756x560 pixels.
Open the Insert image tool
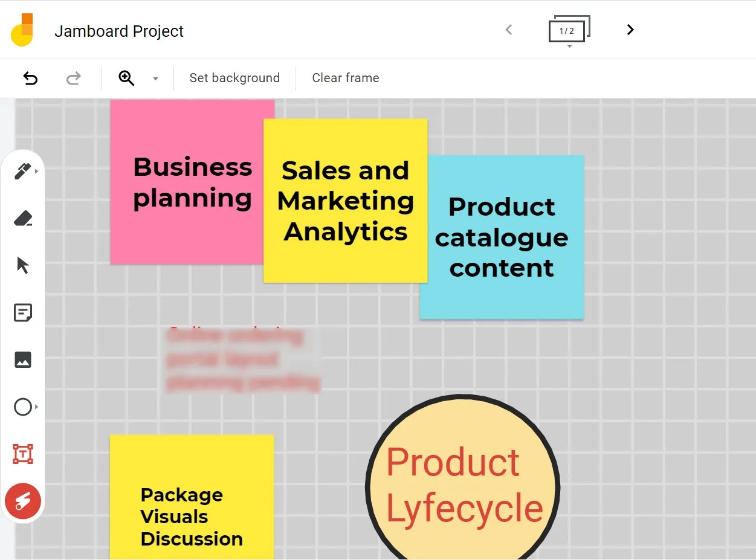22,359
